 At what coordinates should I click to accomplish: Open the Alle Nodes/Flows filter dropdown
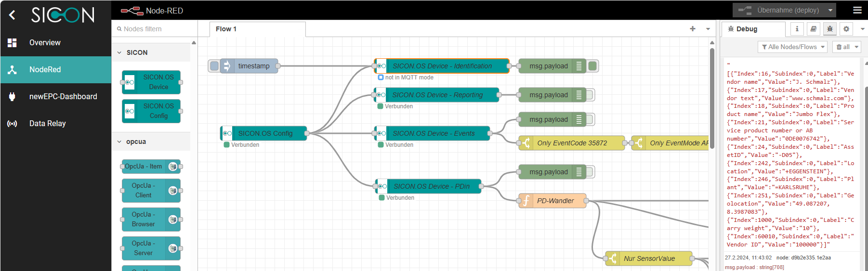click(792, 47)
